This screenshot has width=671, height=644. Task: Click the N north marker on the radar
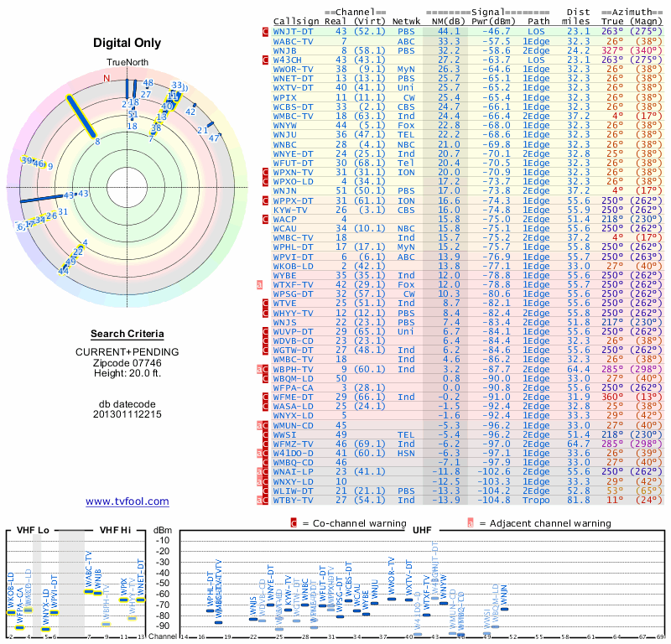pos(107,78)
